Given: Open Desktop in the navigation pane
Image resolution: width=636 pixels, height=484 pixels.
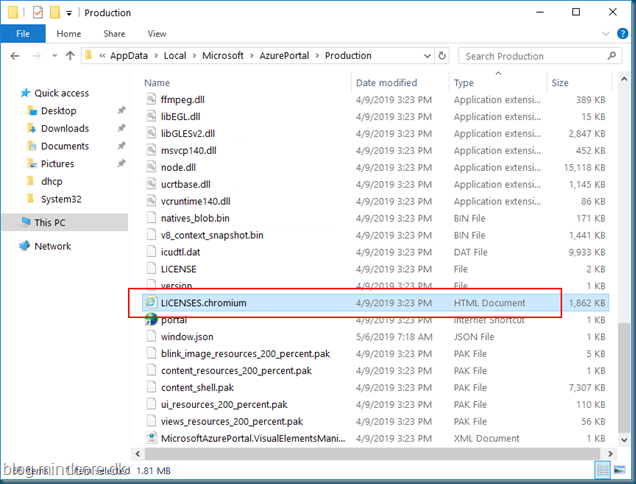Looking at the screenshot, I should 58,111.
